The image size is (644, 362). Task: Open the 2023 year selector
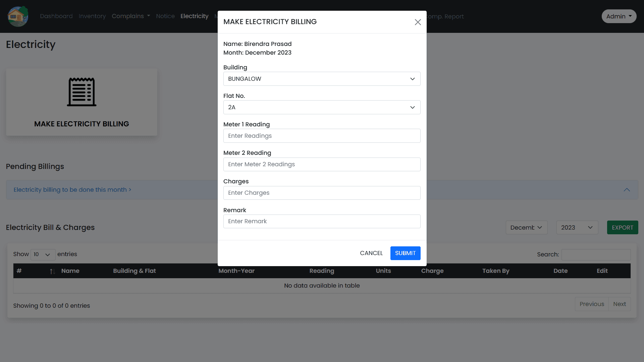point(577,227)
